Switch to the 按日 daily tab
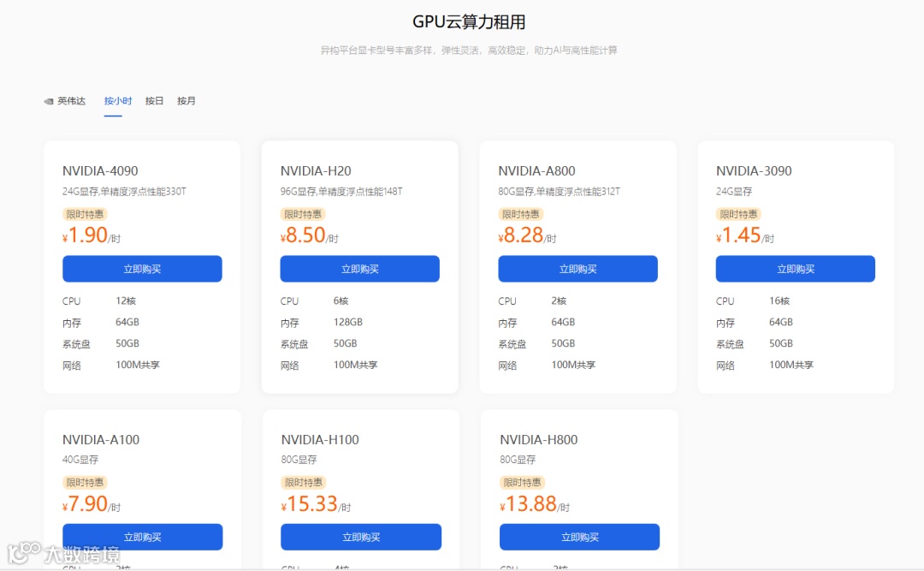 [x=154, y=101]
